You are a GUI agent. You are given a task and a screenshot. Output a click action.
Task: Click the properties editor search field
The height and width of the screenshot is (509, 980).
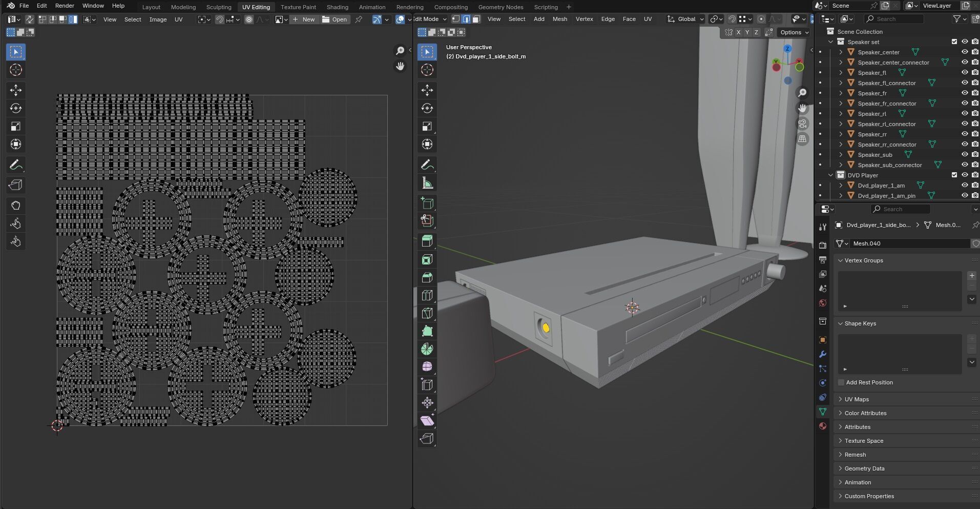pyautogui.click(x=900, y=209)
